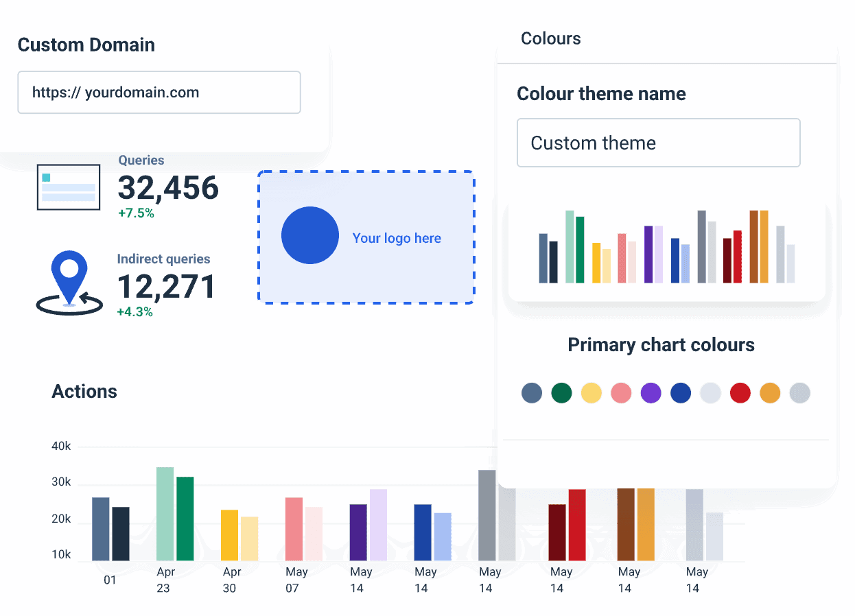Expand the Colours panel header

click(551, 39)
